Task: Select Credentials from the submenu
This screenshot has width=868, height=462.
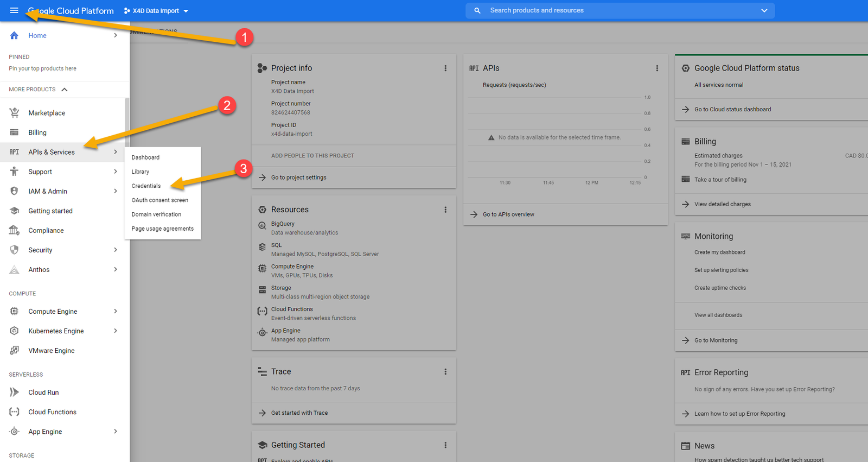Action: pyautogui.click(x=146, y=186)
